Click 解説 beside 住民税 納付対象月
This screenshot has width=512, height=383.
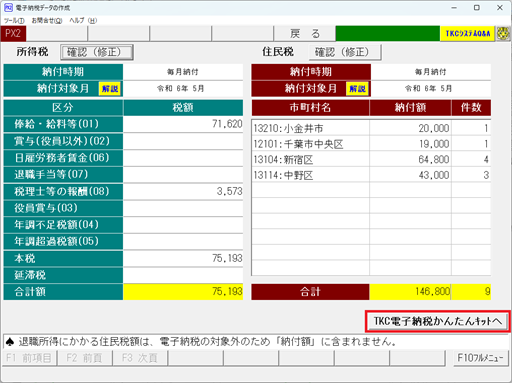357,89
